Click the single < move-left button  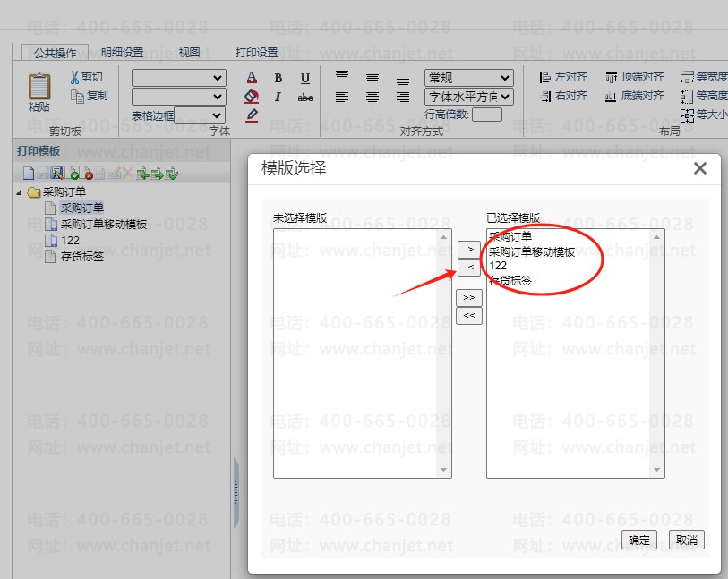click(469, 268)
